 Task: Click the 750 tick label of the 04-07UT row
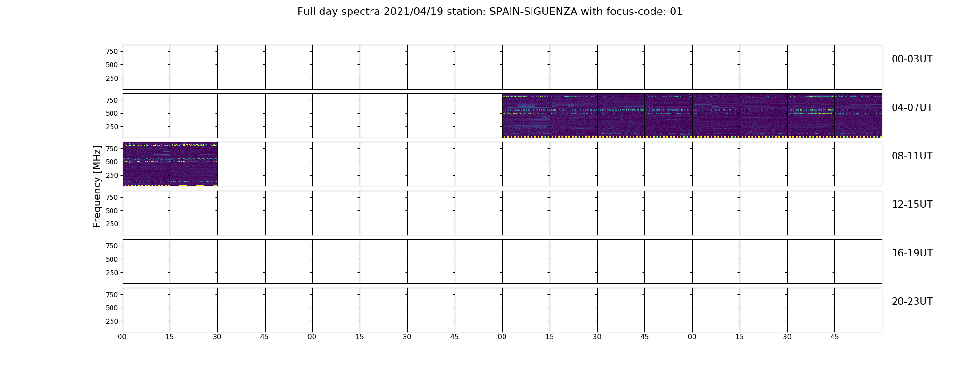click(112, 100)
